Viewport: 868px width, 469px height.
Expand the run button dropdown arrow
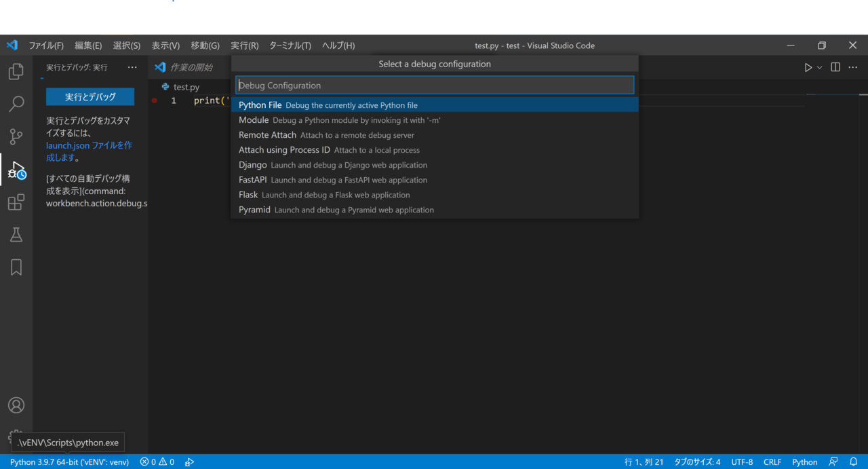pyautogui.click(x=819, y=67)
